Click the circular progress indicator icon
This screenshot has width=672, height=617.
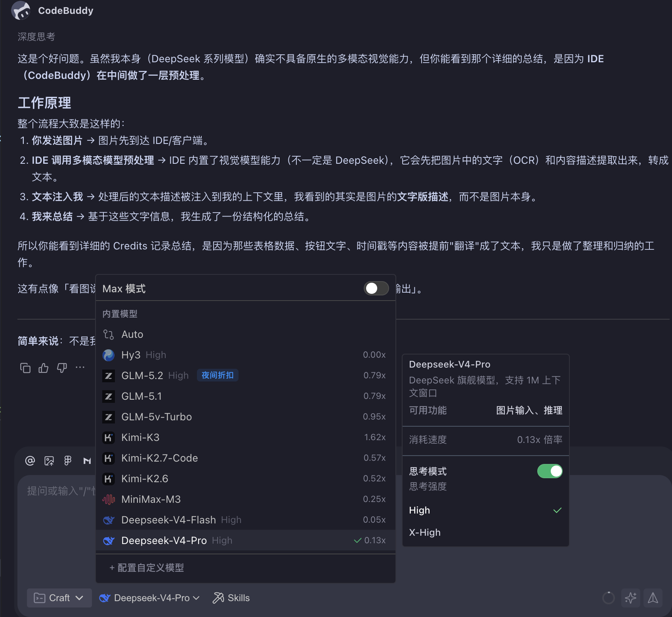(x=609, y=598)
